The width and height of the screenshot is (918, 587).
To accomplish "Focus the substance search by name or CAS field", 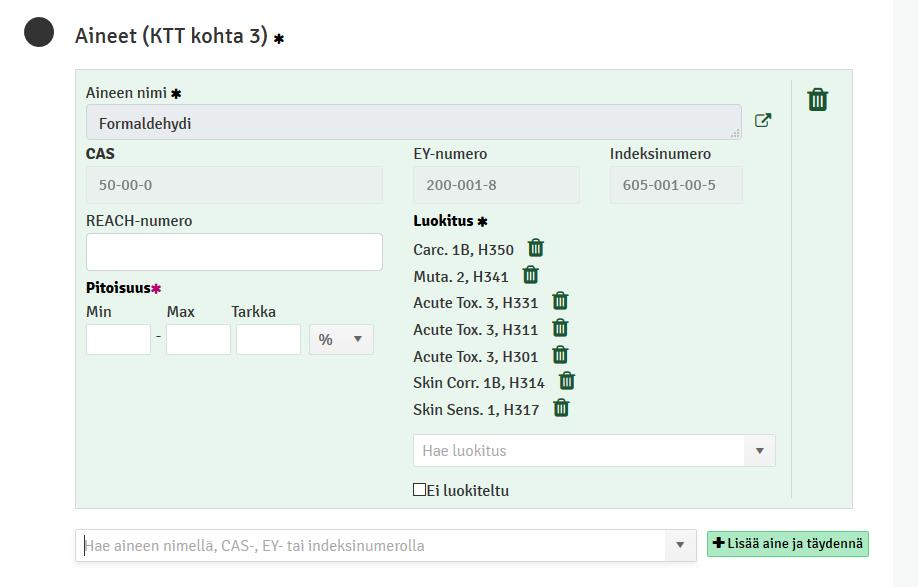I will coord(370,545).
